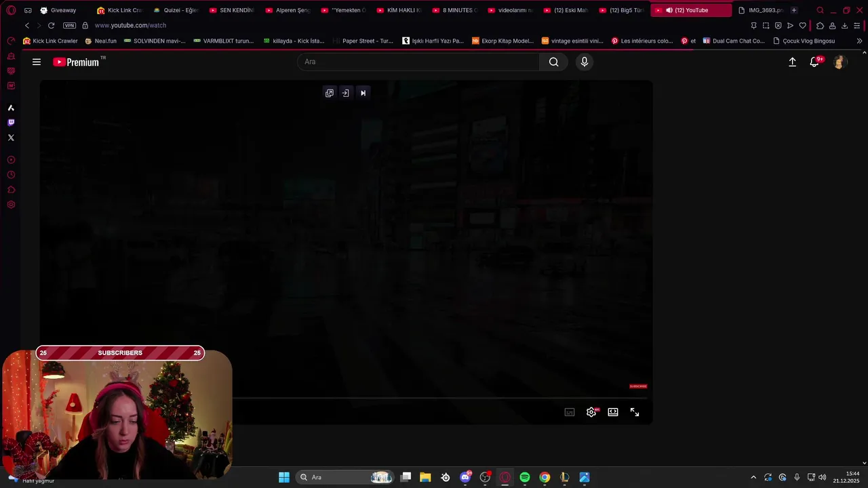
Task: Skip to next video in overlay
Action: pyautogui.click(x=363, y=93)
